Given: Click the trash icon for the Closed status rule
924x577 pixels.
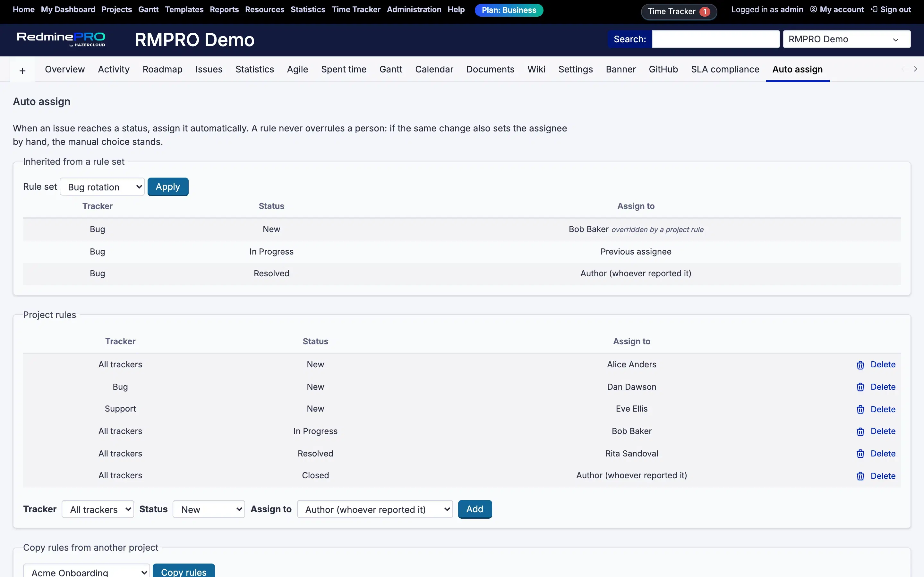Looking at the screenshot, I should [860, 476].
